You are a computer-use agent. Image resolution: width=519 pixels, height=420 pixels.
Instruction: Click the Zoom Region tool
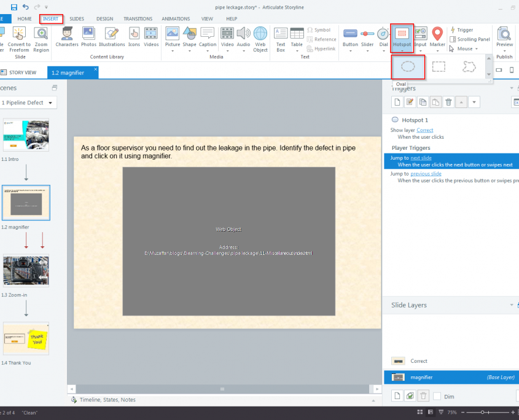[x=41, y=37]
